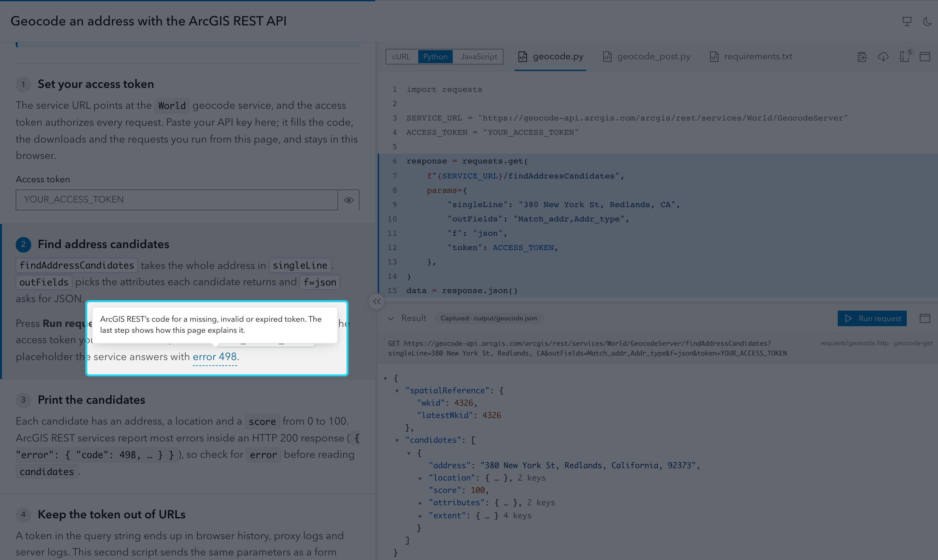
Task: Click code line 3 SERVICE_URL assignment
Action: (x=627, y=118)
